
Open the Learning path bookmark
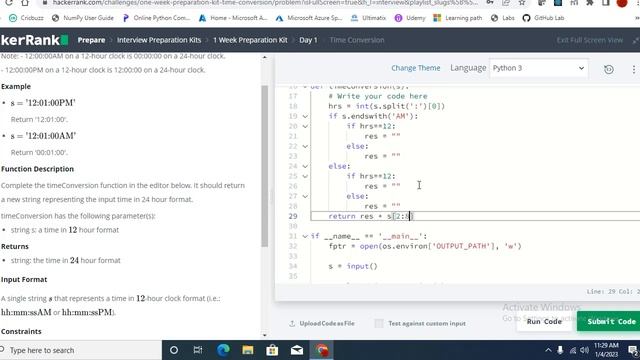[x=458, y=18]
